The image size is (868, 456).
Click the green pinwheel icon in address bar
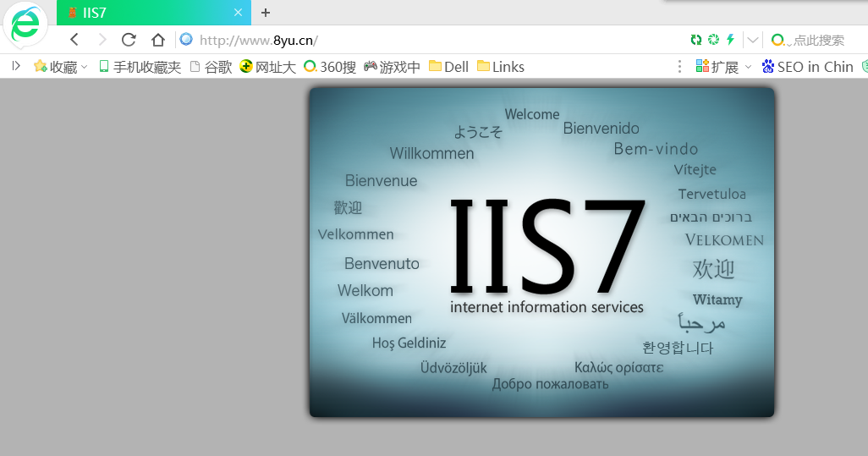click(x=713, y=39)
